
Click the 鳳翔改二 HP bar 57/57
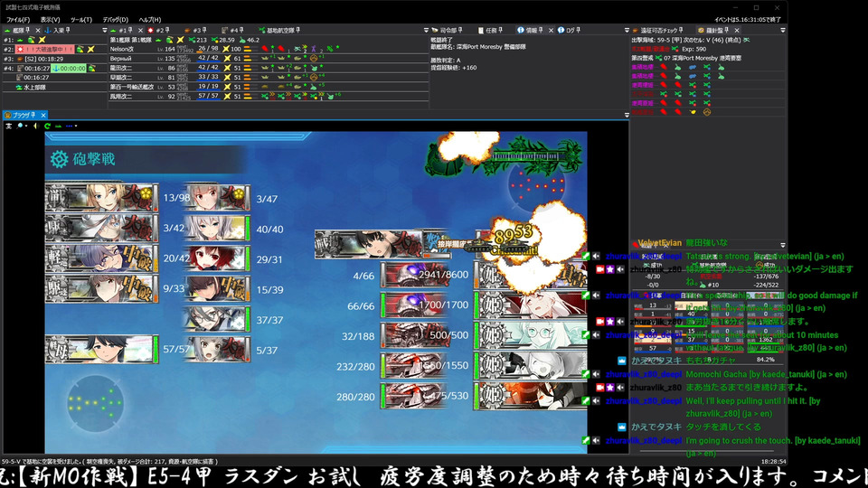tap(208, 97)
